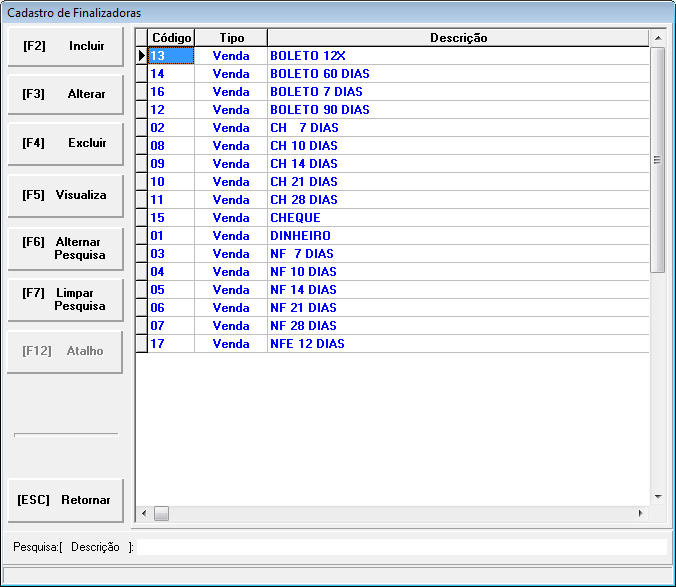Click the Tipo column header
Viewport: 676px width, 587px height.
point(231,38)
